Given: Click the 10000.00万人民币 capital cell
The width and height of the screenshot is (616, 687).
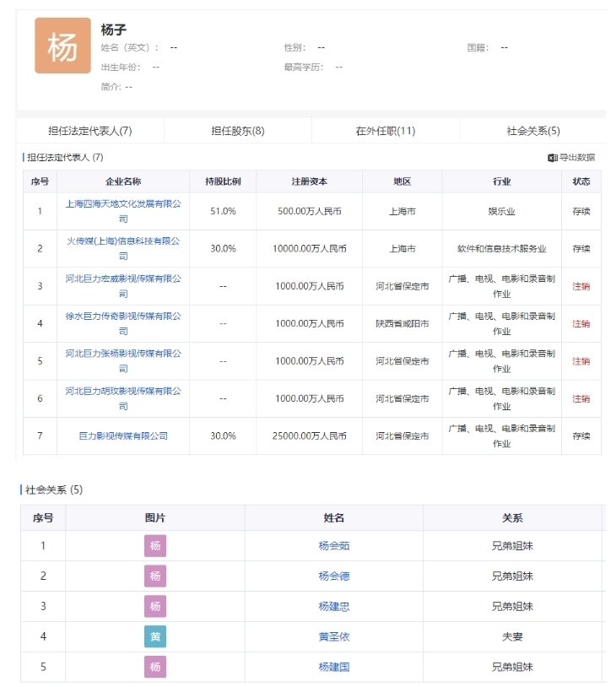Looking at the screenshot, I should (x=310, y=248).
